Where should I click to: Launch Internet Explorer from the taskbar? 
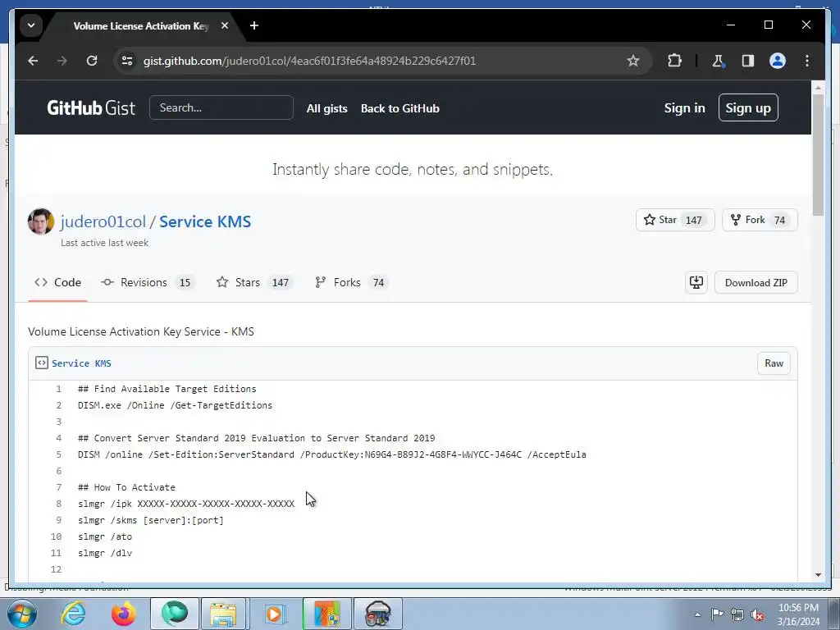pos(73,614)
